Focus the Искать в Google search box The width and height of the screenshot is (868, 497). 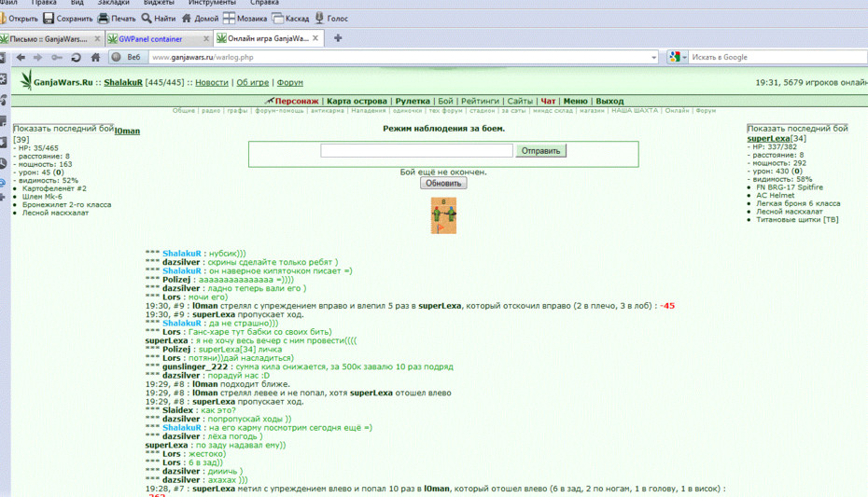777,57
